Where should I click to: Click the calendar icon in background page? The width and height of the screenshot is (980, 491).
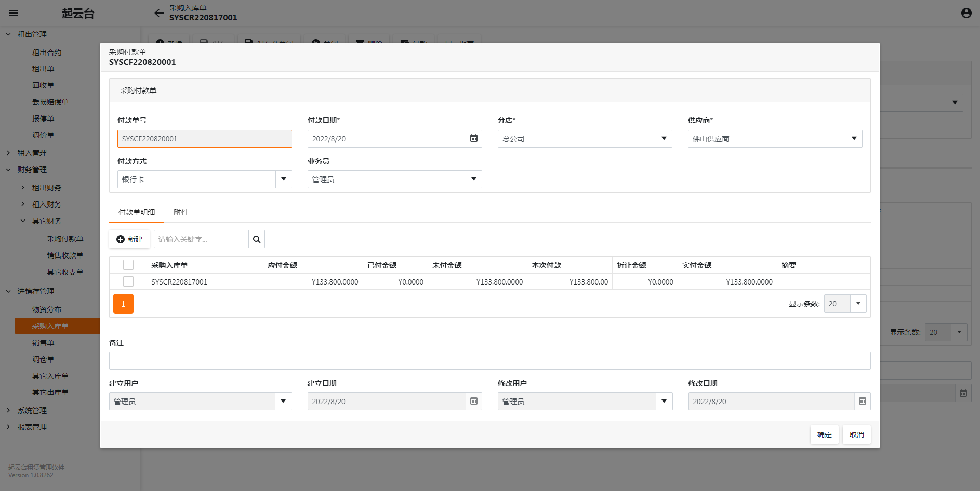(963, 393)
